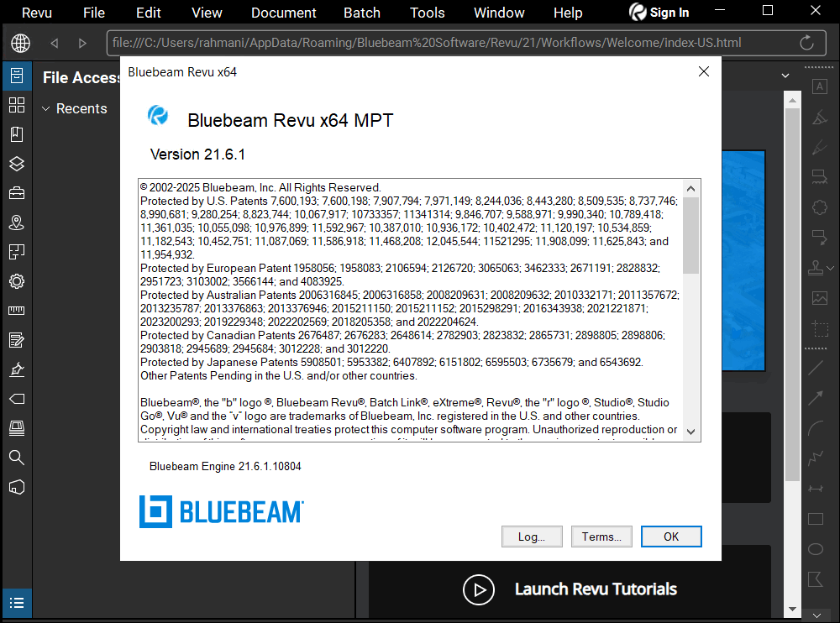
Task: Close the Bluebeam Revu x64 dialog
Action: click(x=704, y=71)
